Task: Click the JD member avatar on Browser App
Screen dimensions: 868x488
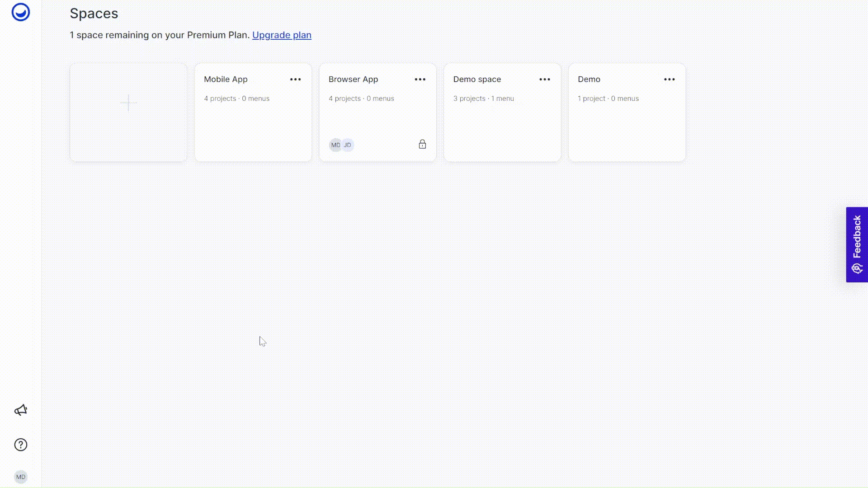Action: (x=348, y=145)
